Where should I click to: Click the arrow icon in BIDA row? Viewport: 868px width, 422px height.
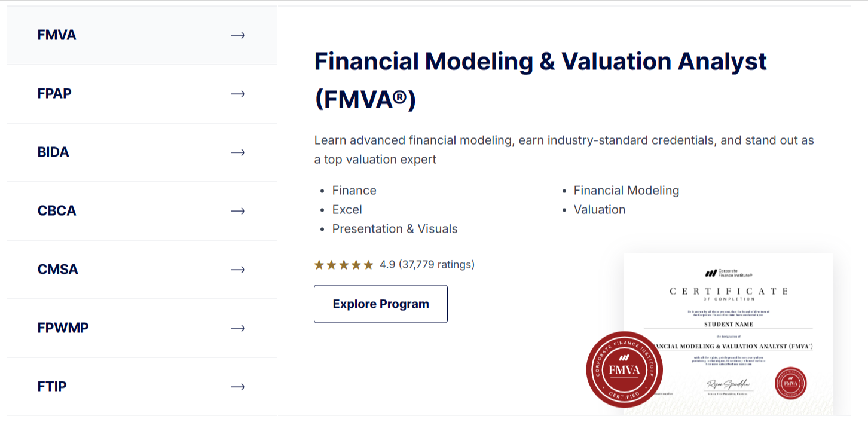pos(238,152)
